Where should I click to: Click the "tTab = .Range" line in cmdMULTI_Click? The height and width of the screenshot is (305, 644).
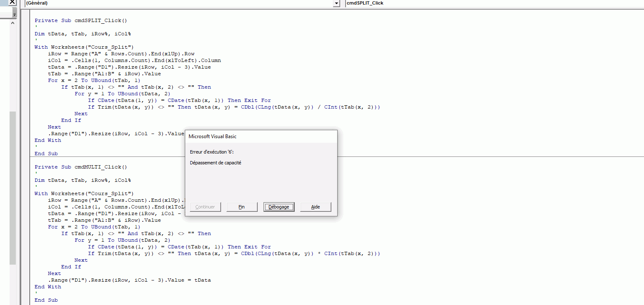point(104,220)
